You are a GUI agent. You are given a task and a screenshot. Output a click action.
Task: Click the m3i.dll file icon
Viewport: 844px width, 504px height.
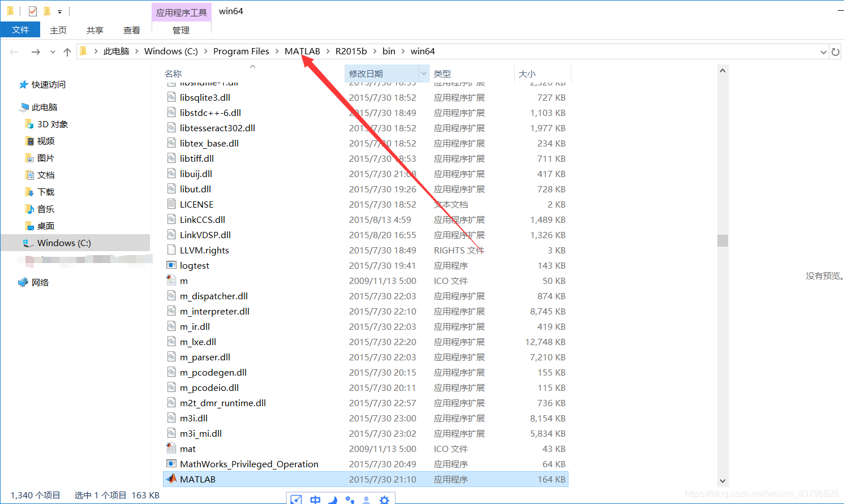click(171, 418)
